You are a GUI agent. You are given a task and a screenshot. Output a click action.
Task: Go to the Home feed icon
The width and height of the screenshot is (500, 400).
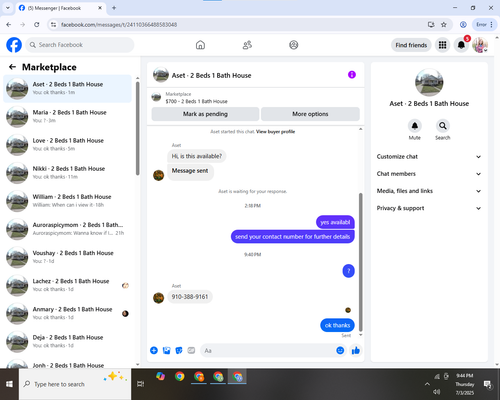pyautogui.click(x=200, y=45)
